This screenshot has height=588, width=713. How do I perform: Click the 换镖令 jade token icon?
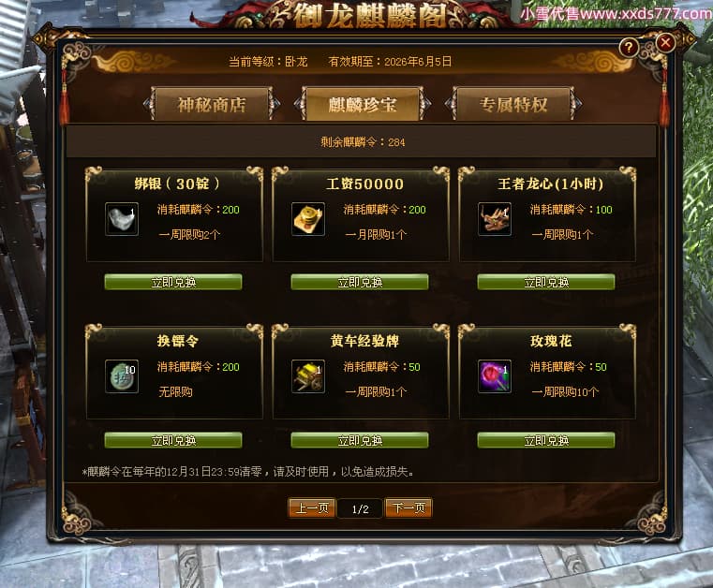(x=122, y=376)
